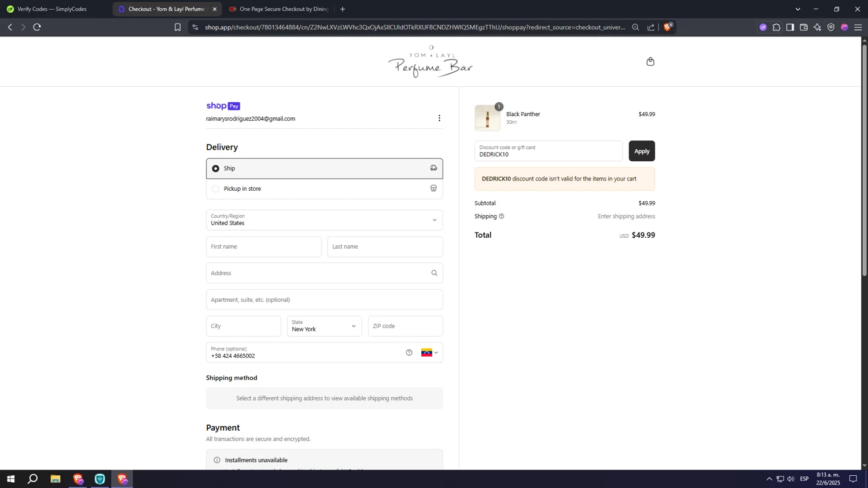Close the Checkout Yom & Layl tab

point(215,9)
